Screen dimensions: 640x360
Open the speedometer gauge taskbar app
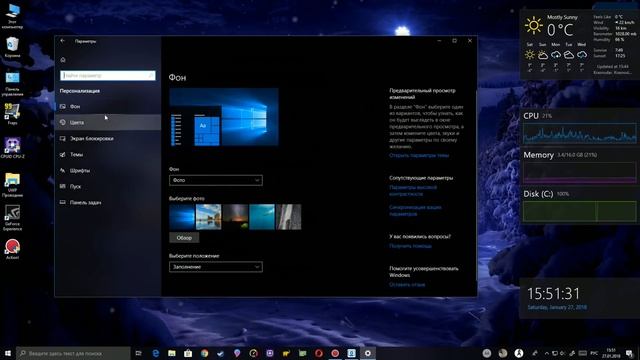click(x=253, y=353)
